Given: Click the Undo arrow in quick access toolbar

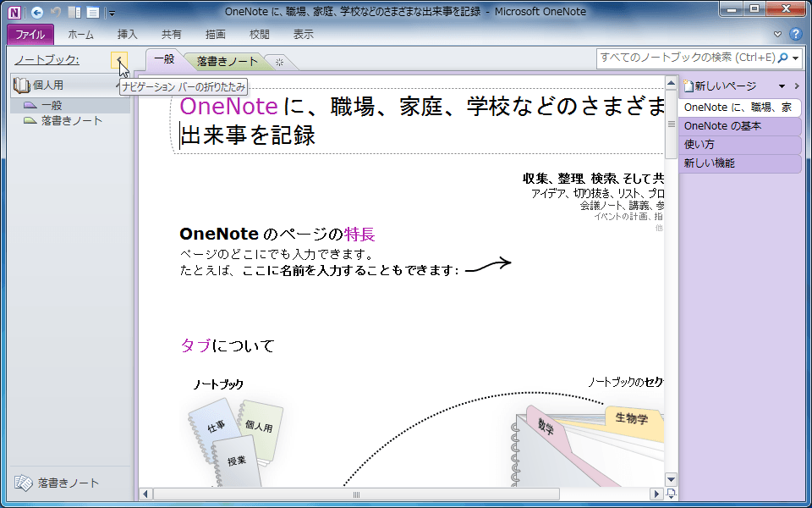Looking at the screenshot, I should pos(56,12).
